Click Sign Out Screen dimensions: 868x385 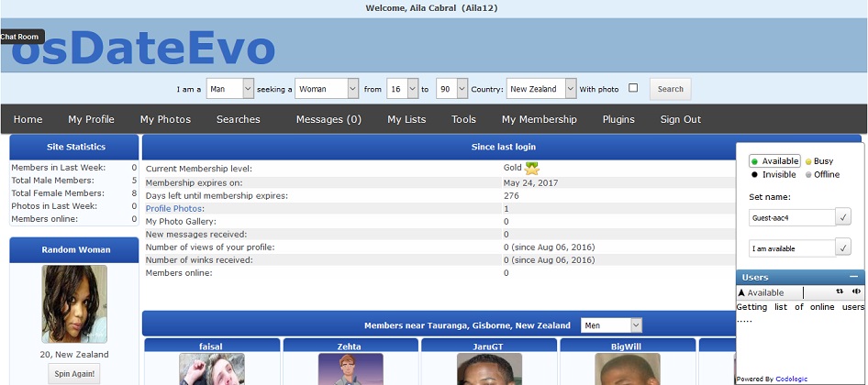click(681, 119)
